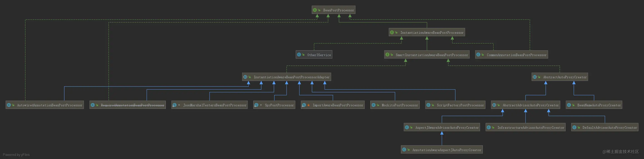Select the InstantiationAwareBeanPostProcessorAdapter node
This screenshot has width=644, height=159.
click(287, 77)
